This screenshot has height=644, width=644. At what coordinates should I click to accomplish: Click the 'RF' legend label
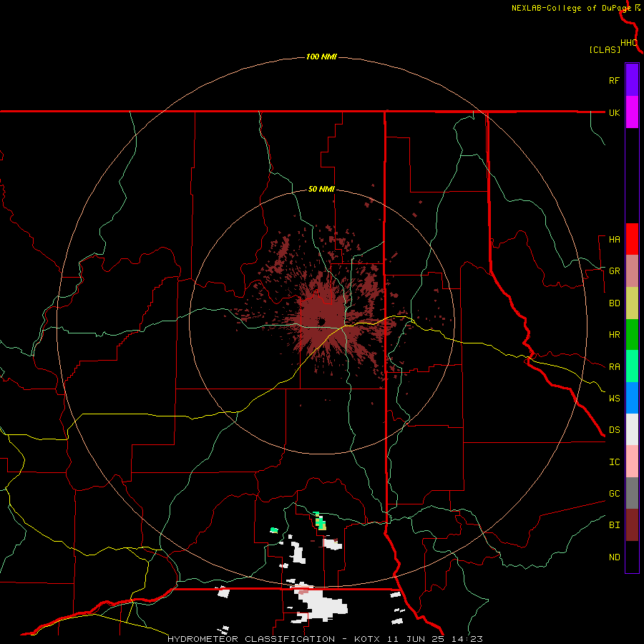tap(614, 80)
